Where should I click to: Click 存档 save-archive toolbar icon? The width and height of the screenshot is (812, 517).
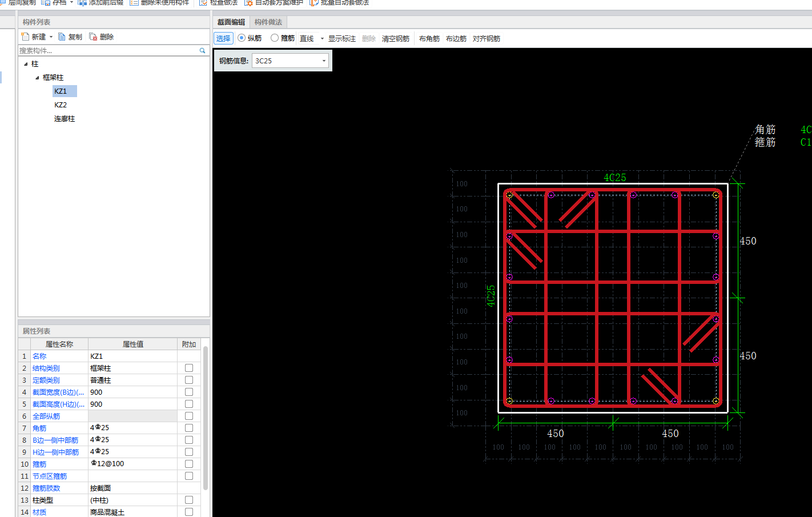[x=46, y=2]
